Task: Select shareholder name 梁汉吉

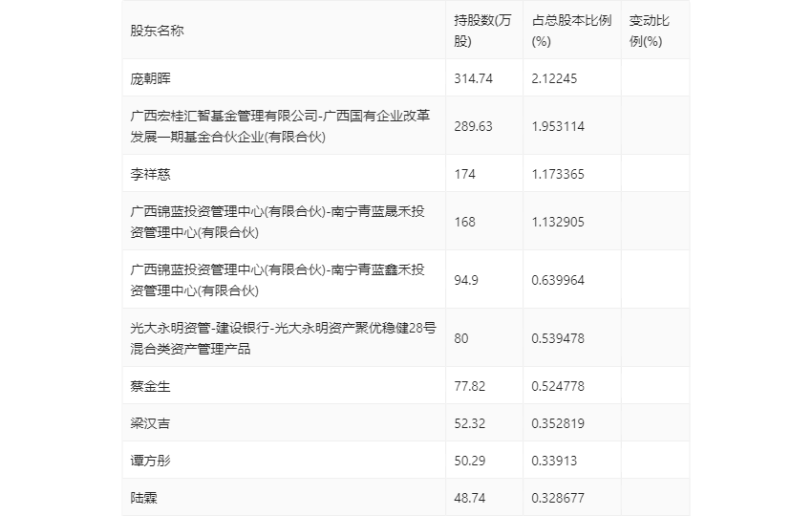Action: [150, 423]
